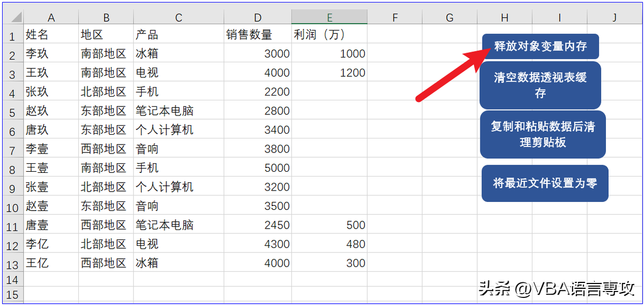Select sales quantity cell 3800
Screen dimensions: 644x306
[x=258, y=149]
